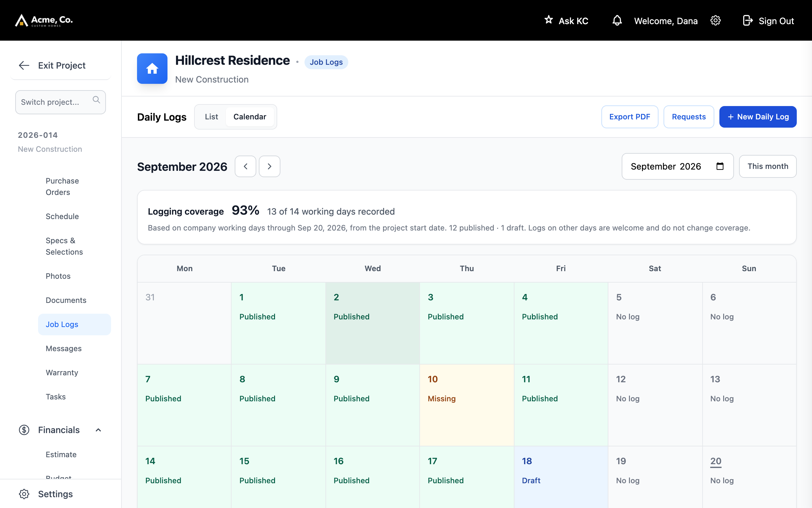Open Published log on September 2
812x508 pixels.
point(372,323)
